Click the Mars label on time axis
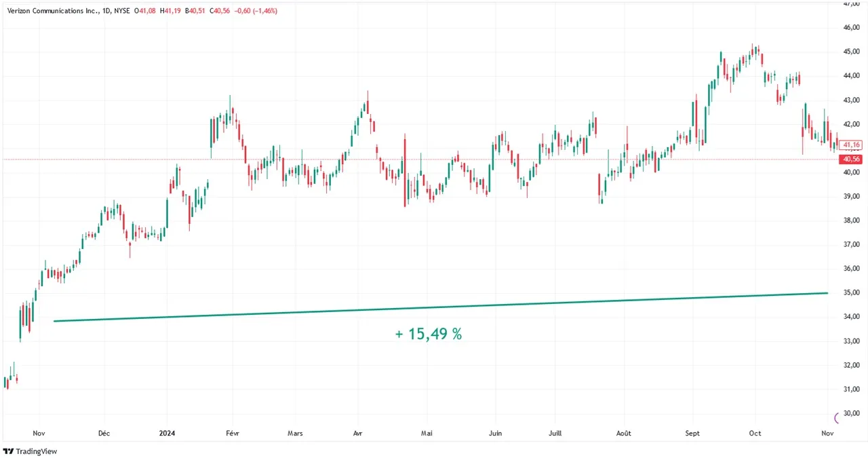This screenshot has width=868, height=458. pyautogui.click(x=295, y=433)
